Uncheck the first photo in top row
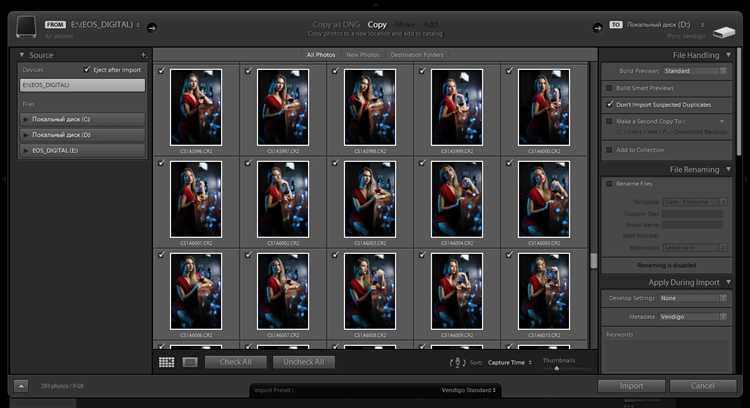This screenshot has width=750, height=408. [x=162, y=71]
